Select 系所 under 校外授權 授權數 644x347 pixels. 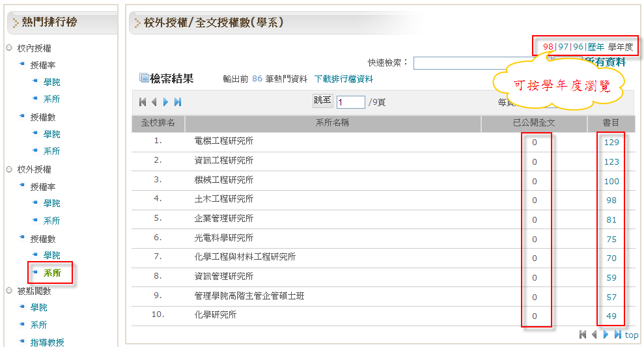pos(52,273)
